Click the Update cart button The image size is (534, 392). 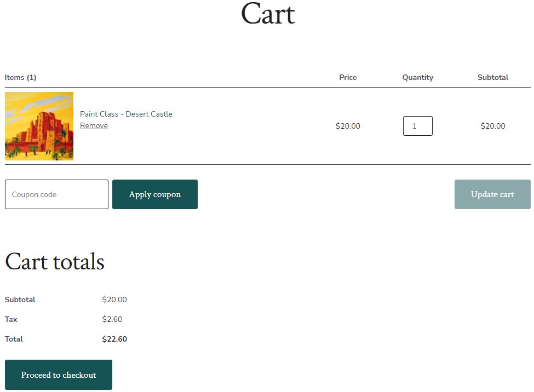point(492,194)
